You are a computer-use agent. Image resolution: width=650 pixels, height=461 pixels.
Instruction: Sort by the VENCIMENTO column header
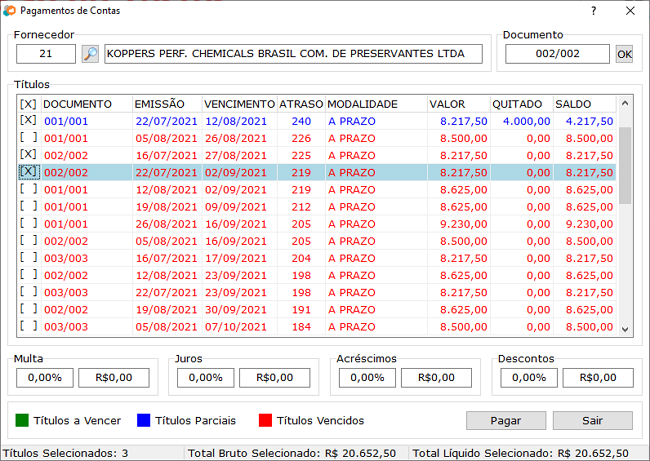click(238, 104)
